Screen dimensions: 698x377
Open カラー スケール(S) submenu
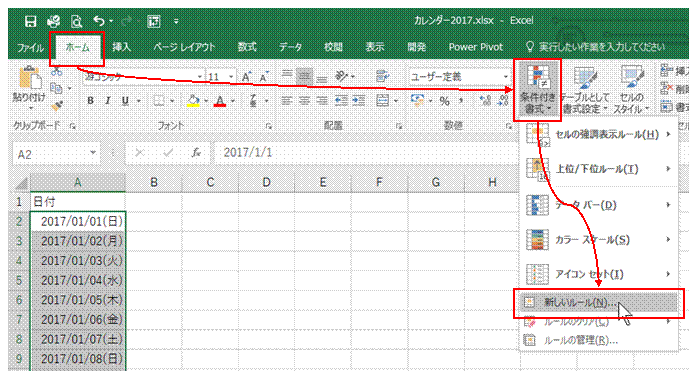click(x=599, y=239)
